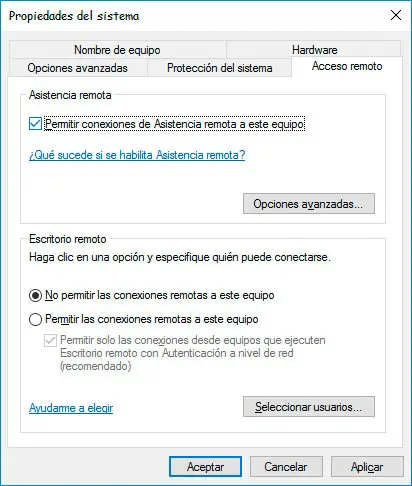Click the Seleccionar usuarios... button
This screenshot has width=412, height=486.
click(309, 407)
